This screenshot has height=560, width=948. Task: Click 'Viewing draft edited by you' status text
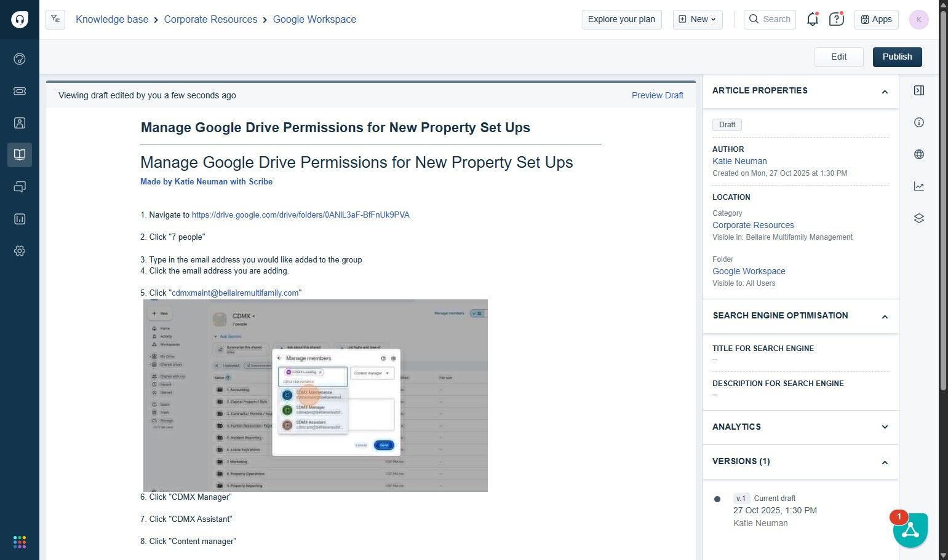[x=147, y=95]
